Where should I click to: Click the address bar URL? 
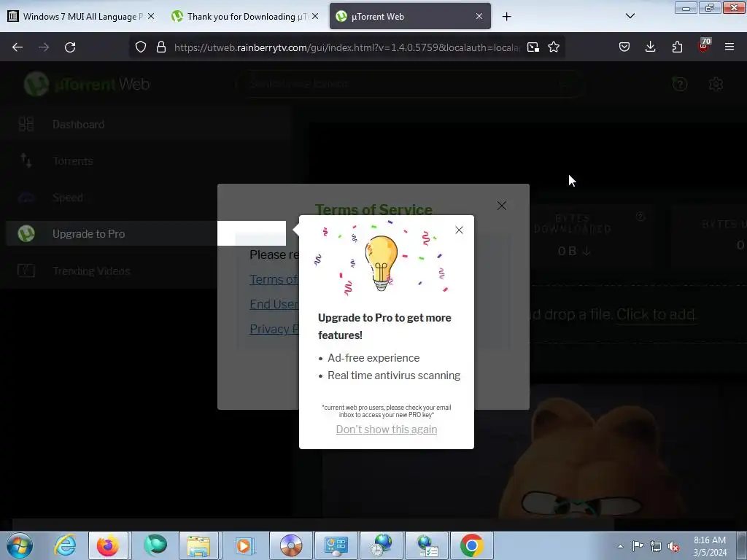[x=347, y=47]
